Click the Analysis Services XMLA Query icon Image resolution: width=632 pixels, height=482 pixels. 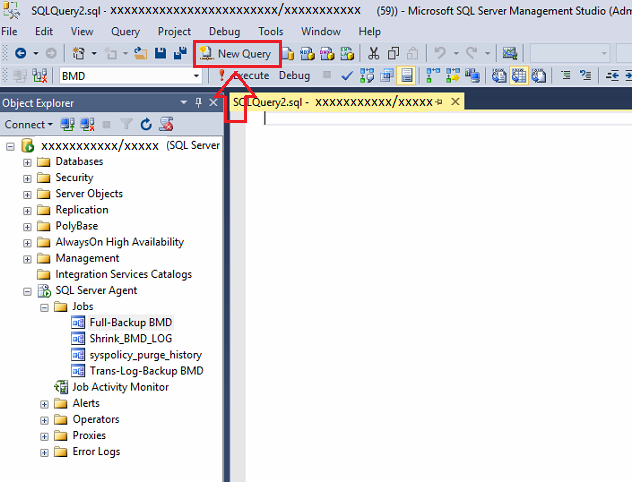347,54
